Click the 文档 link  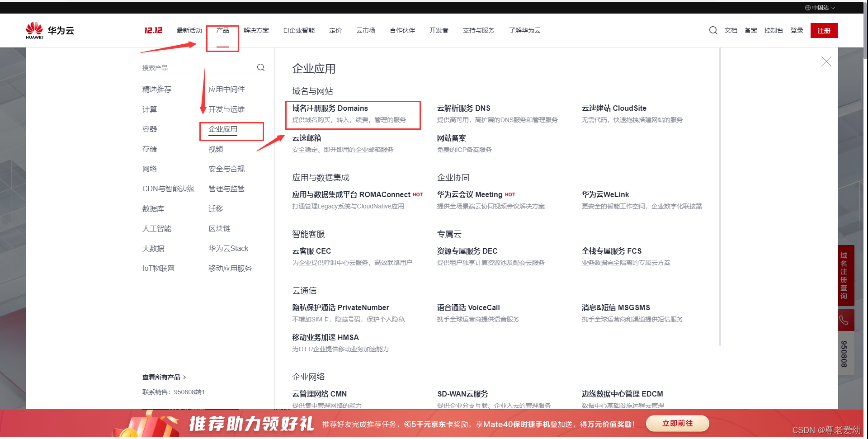731,30
